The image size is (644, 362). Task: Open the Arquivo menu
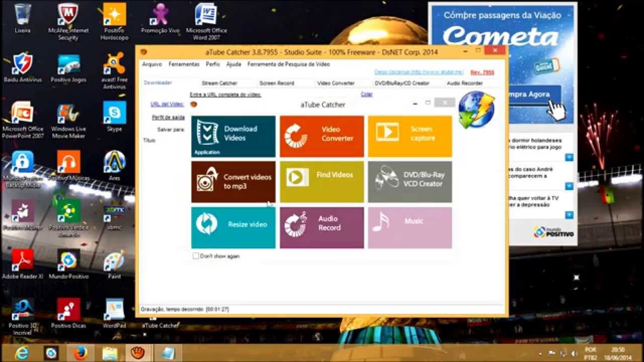152,64
